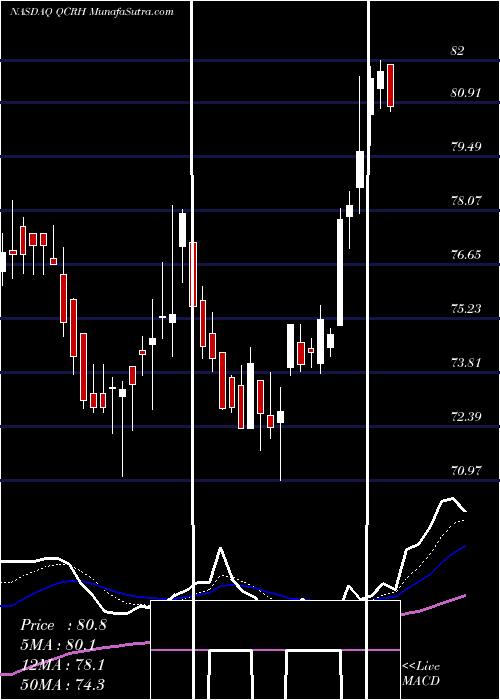
Task: Click the 80.91 price axis label
Action: (x=466, y=93)
